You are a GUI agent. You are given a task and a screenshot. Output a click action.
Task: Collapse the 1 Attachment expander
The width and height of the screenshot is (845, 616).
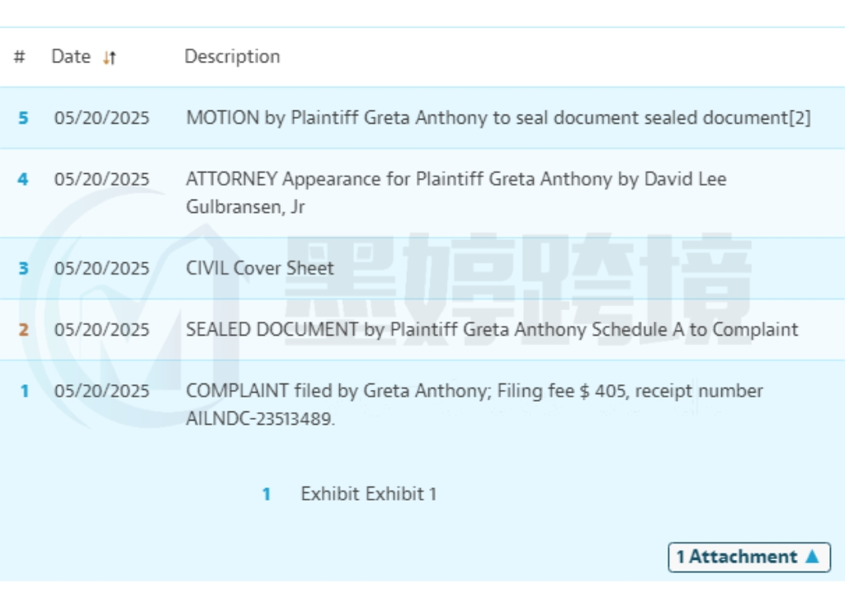(748, 557)
